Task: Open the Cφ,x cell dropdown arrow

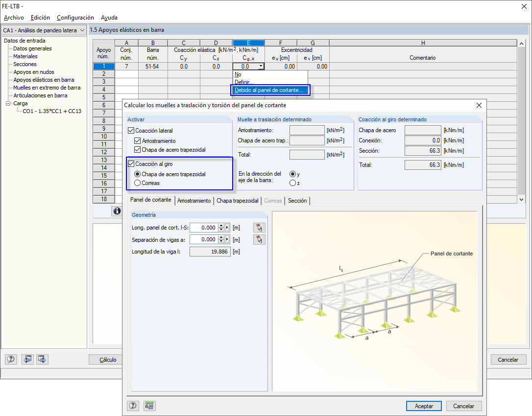Action: click(261, 67)
